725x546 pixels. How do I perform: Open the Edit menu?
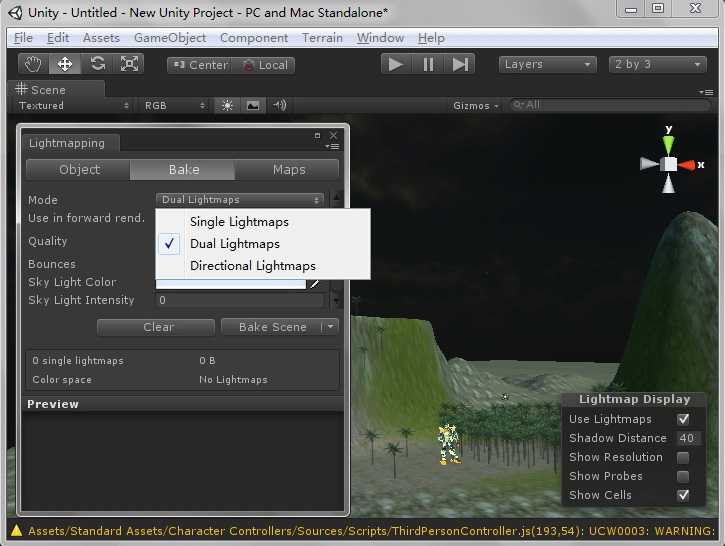[x=58, y=38]
